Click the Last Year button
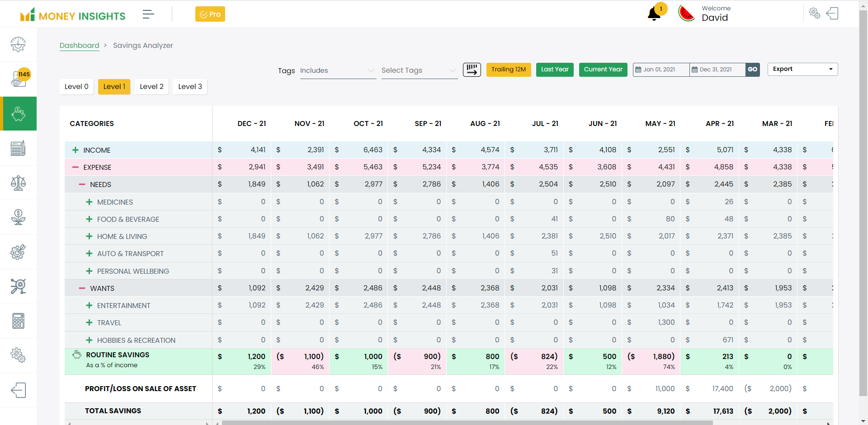 coord(555,70)
